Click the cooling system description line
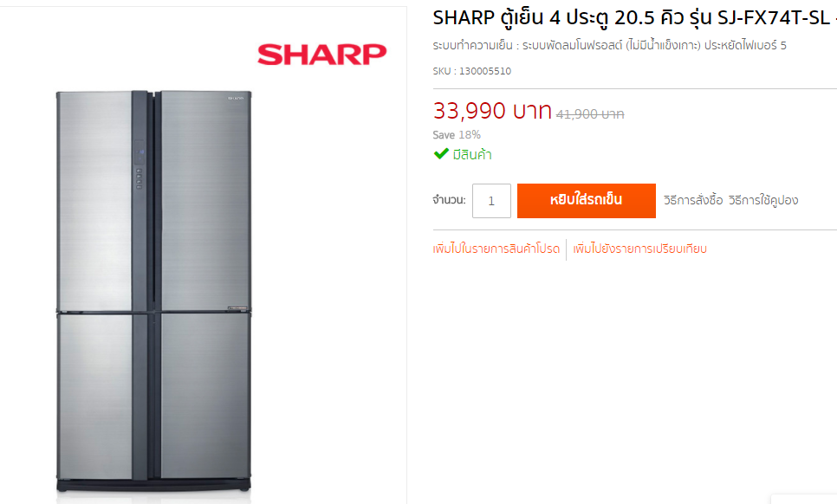Image resolution: width=837 pixels, height=504 pixels. coord(610,46)
